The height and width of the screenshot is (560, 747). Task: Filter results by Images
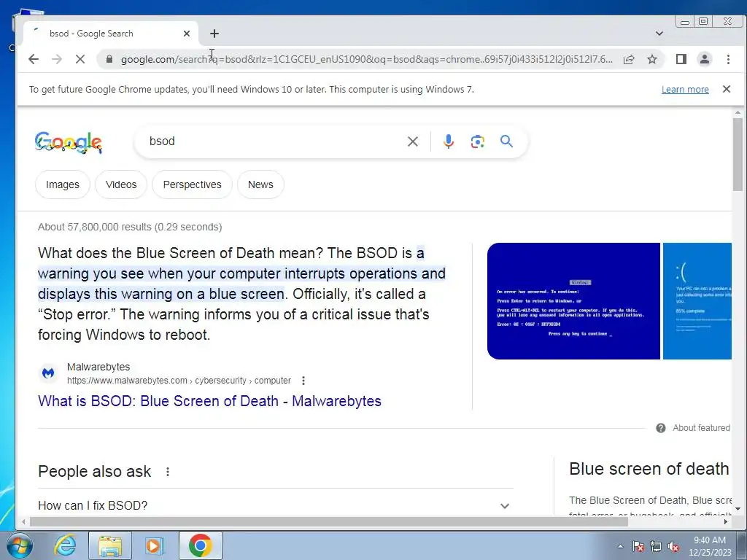[63, 184]
